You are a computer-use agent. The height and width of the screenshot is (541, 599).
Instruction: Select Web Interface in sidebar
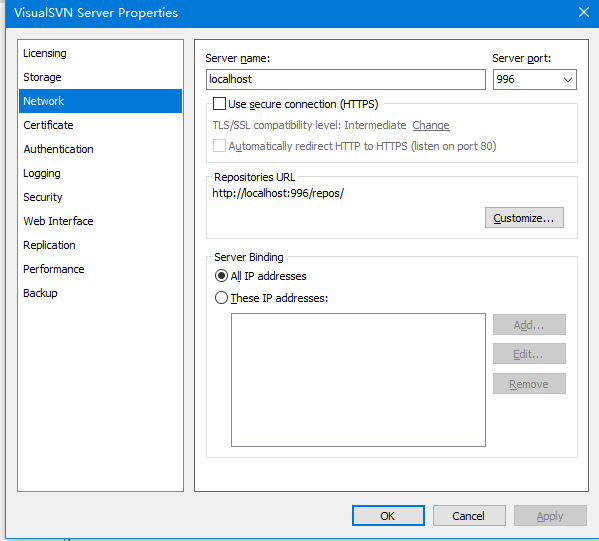[100, 221]
